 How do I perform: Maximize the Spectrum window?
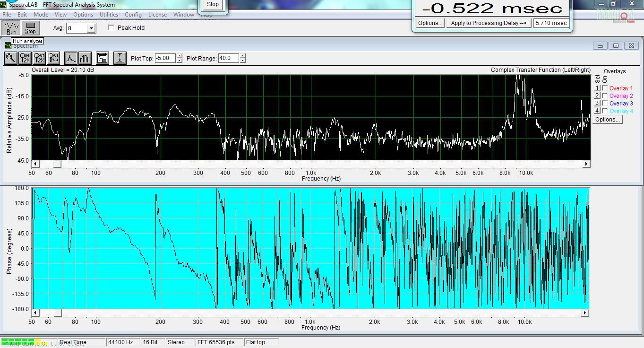pyautogui.click(x=616, y=46)
